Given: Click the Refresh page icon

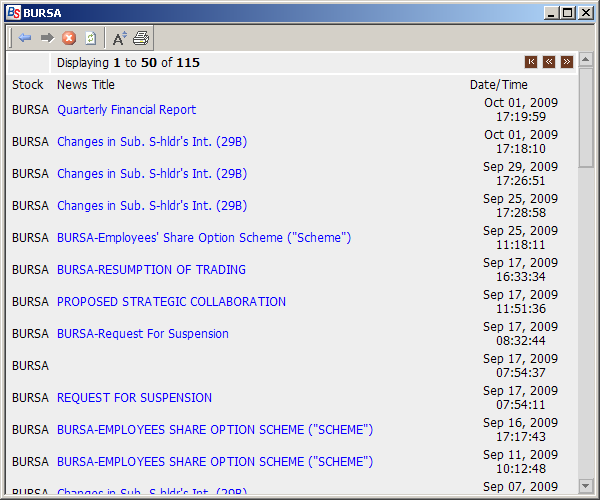Looking at the screenshot, I should [x=91, y=38].
